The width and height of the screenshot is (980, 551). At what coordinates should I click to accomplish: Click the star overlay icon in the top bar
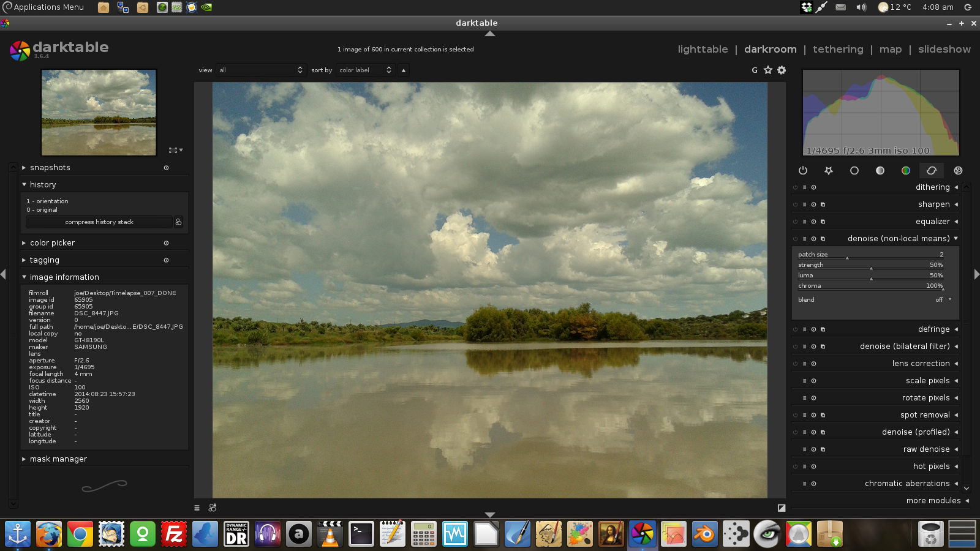(x=768, y=70)
